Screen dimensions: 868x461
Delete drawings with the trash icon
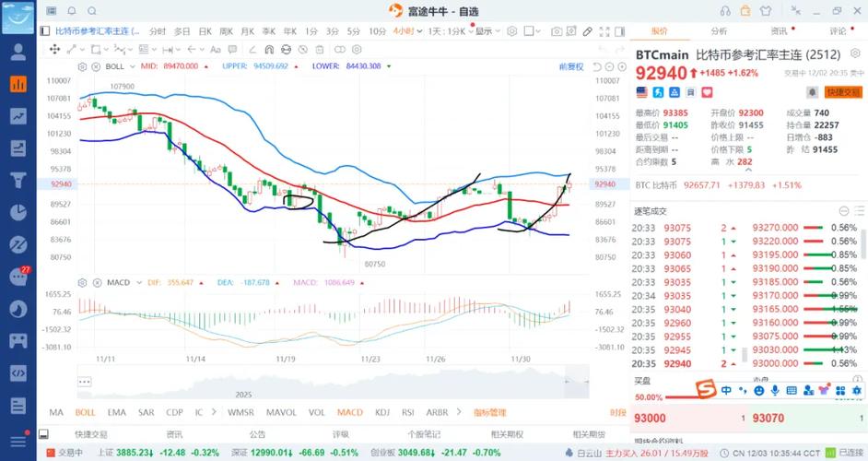click(320, 49)
